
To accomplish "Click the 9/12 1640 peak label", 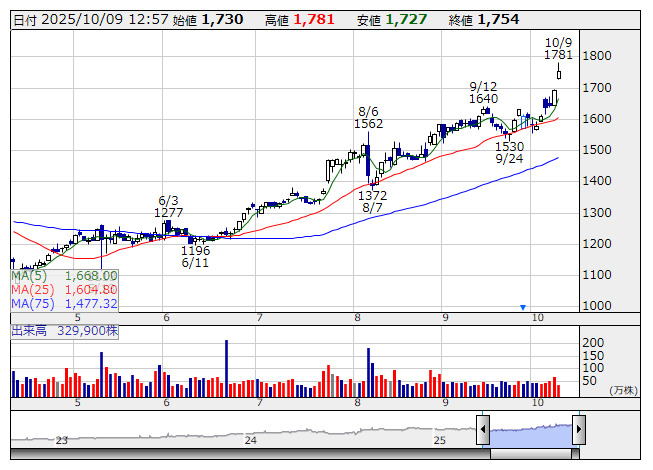I will tap(483, 92).
